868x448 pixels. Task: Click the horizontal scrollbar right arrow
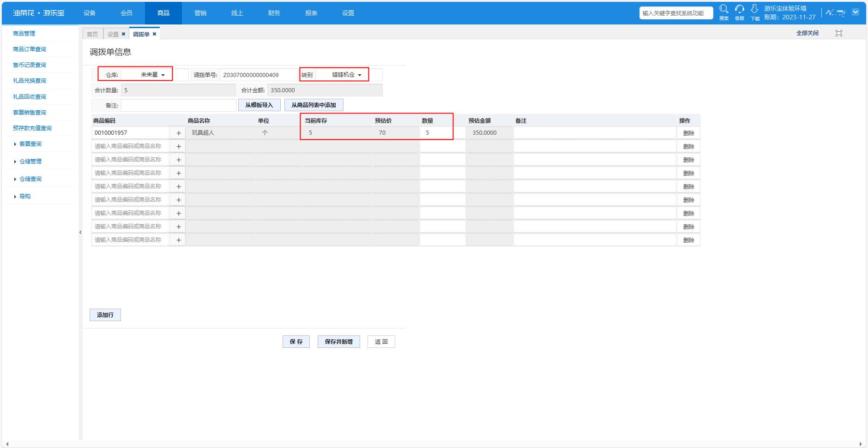(x=860, y=444)
